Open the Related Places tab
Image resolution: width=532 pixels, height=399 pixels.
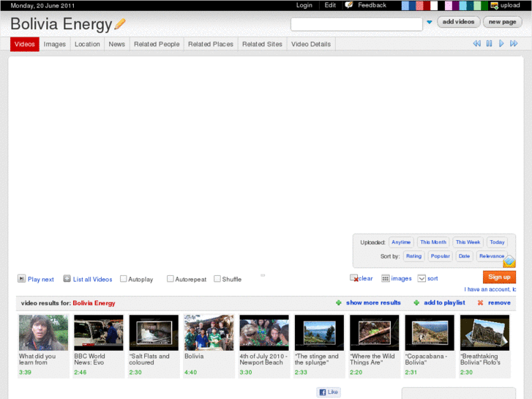pyautogui.click(x=211, y=44)
